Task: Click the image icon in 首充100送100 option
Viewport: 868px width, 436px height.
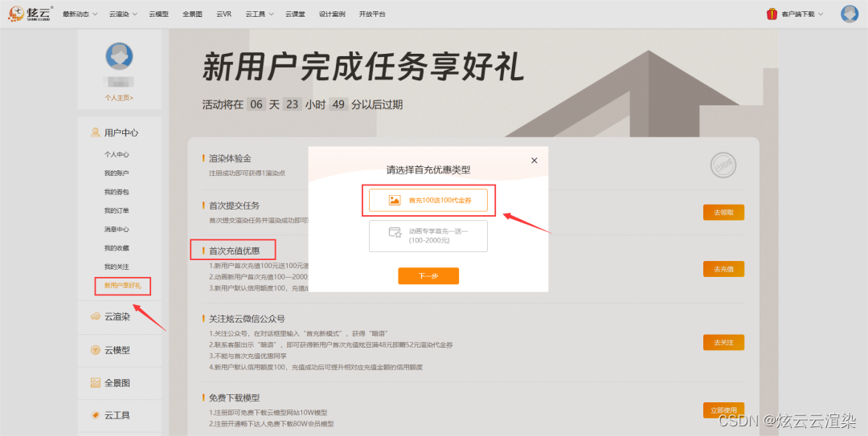Action: click(x=395, y=200)
